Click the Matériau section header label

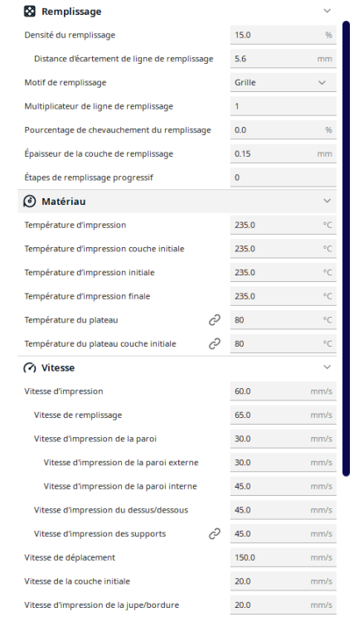tap(64, 202)
